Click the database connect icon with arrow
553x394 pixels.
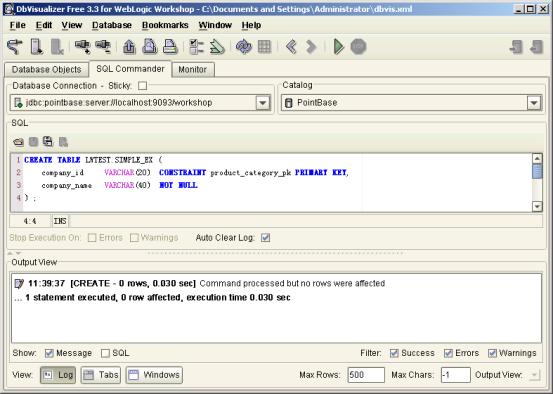tap(37, 46)
